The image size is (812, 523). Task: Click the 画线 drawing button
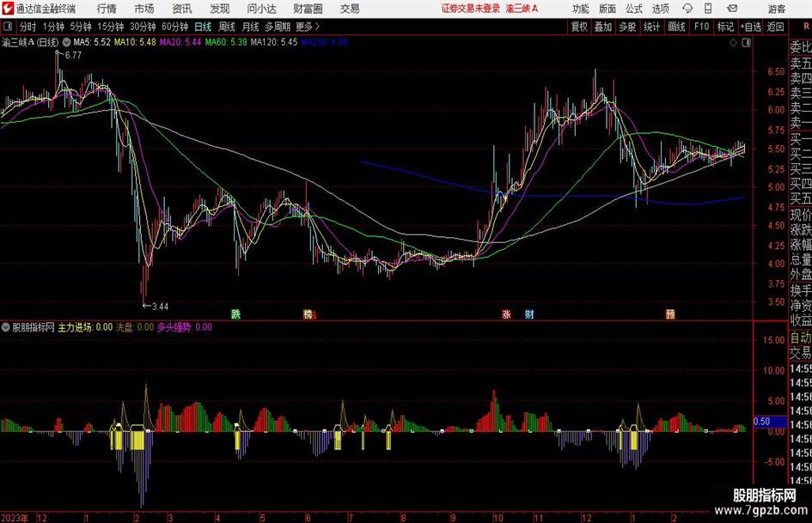tap(676, 27)
